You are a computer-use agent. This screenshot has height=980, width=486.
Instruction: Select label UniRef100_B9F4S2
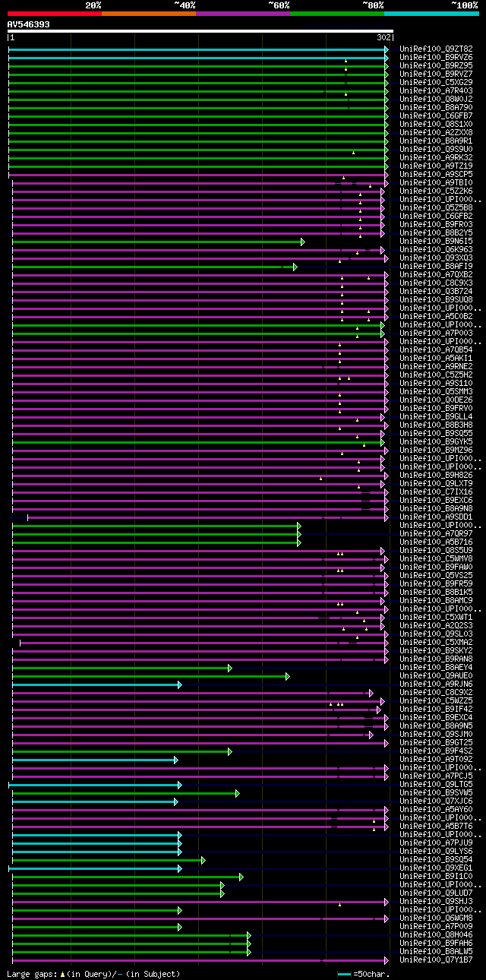tap(436, 751)
